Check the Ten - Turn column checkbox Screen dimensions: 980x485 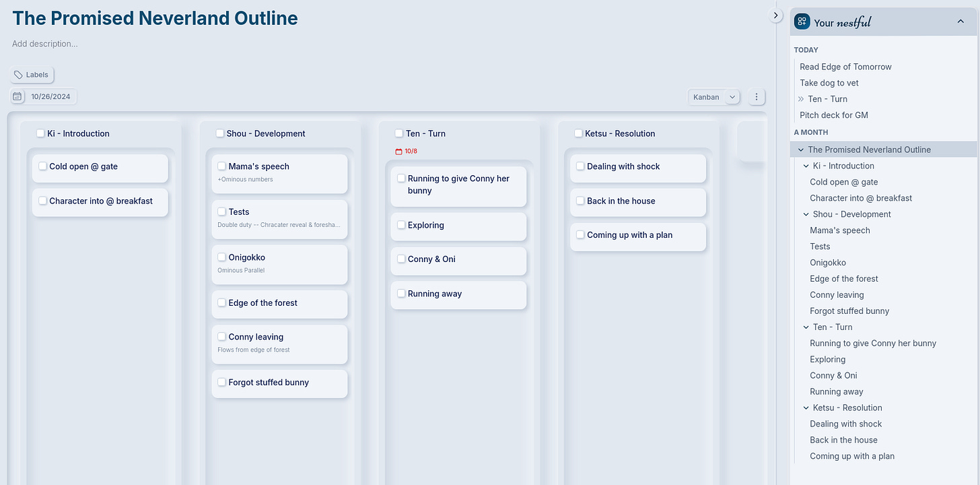399,133
